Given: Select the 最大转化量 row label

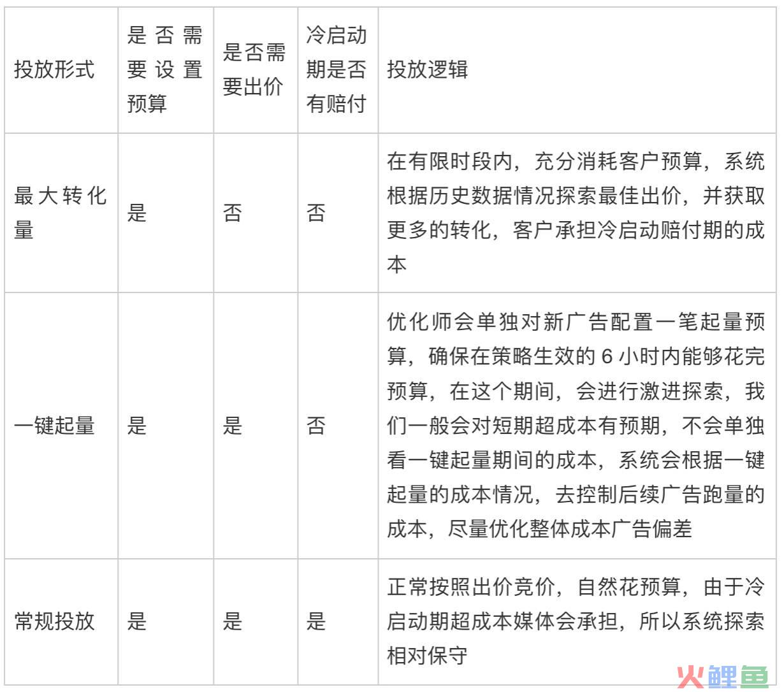Looking at the screenshot, I should pos(61,213).
